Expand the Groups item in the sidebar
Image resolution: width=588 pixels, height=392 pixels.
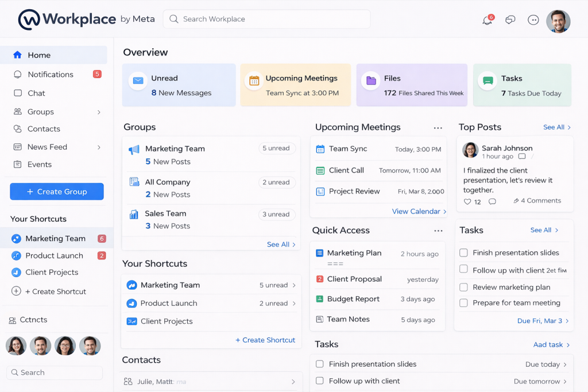99,112
